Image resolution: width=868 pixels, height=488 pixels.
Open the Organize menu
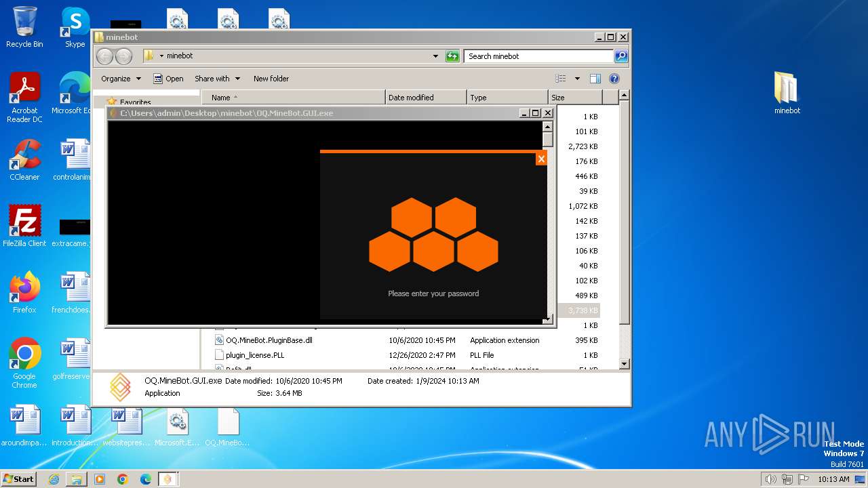click(121, 79)
